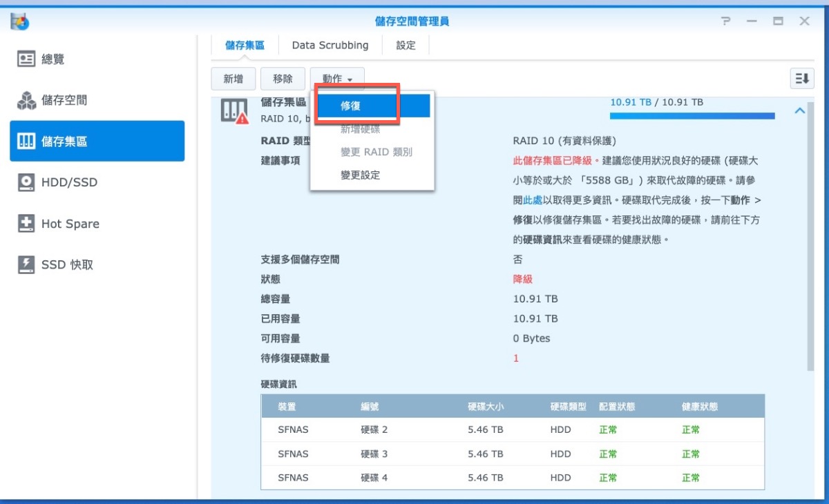Image resolution: width=829 pixels, height=504 pixels.
Task: Follow the 此處 more information link
Action: (x=532, y=200)
